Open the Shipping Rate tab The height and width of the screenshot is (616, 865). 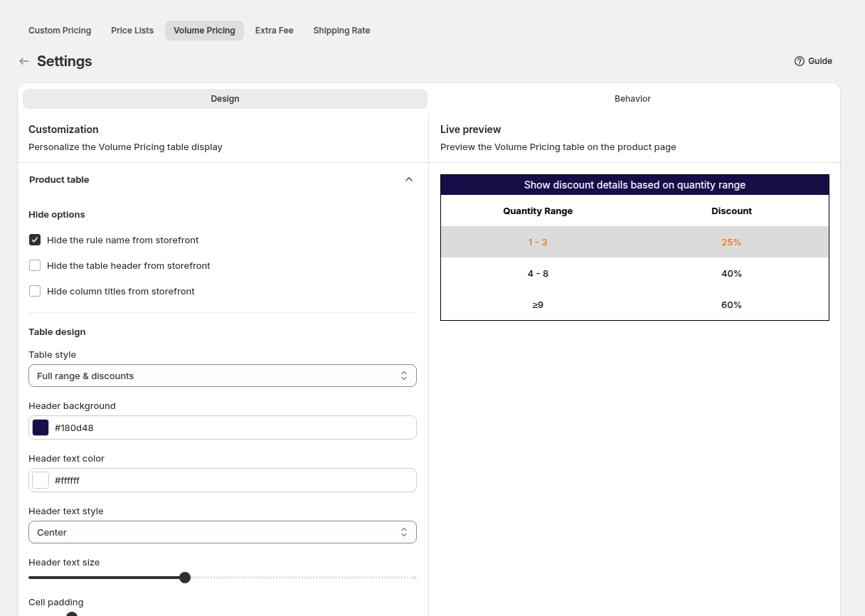coord(341,31)
